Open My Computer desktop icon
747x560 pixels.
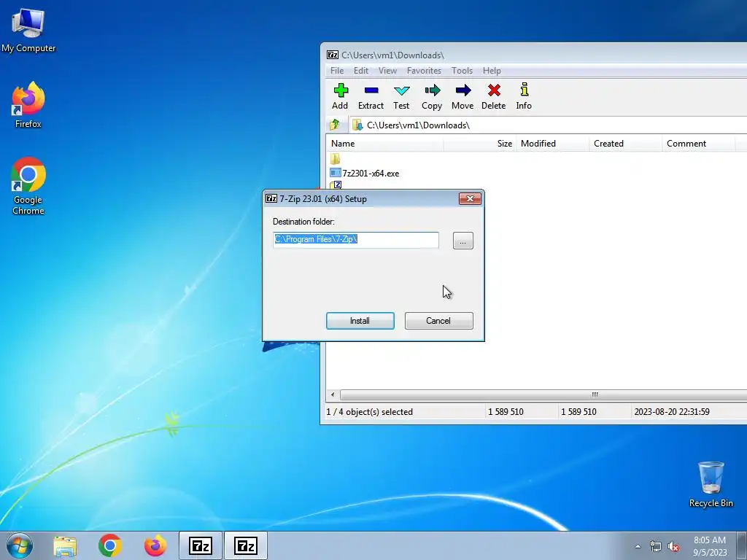pos(28,31)
